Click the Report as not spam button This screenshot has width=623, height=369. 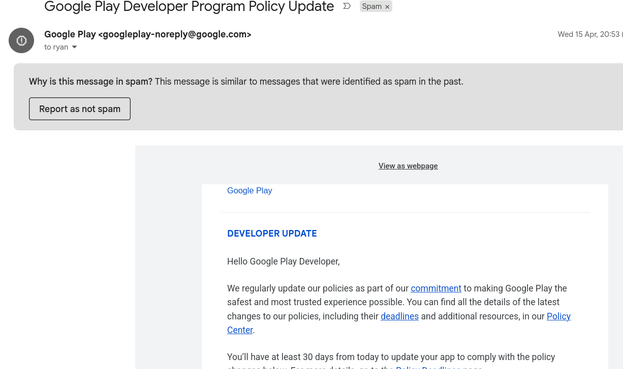pos(79,109)
